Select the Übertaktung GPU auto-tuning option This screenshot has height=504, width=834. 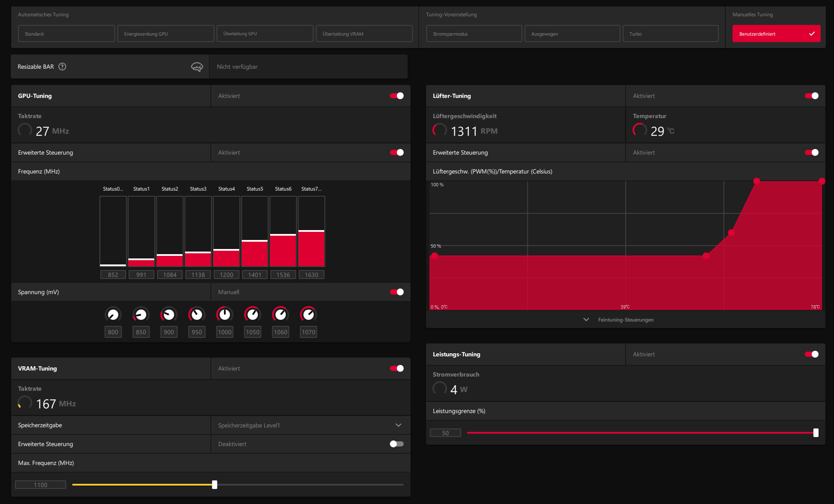[265, 33]
